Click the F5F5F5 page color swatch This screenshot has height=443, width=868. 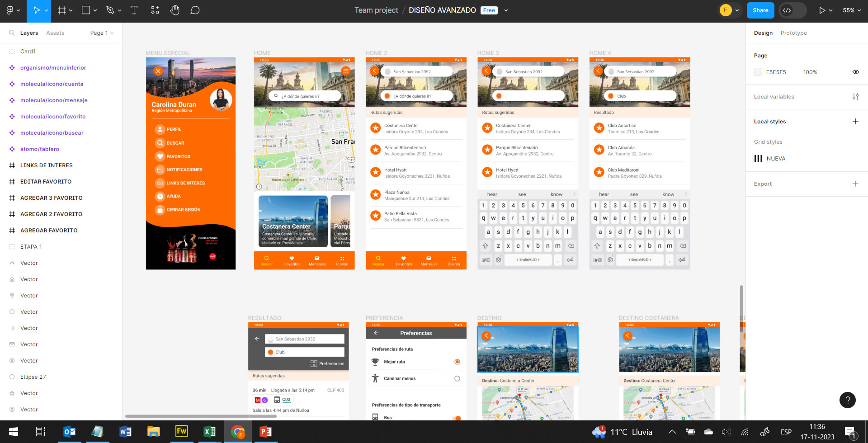[758, 72]
